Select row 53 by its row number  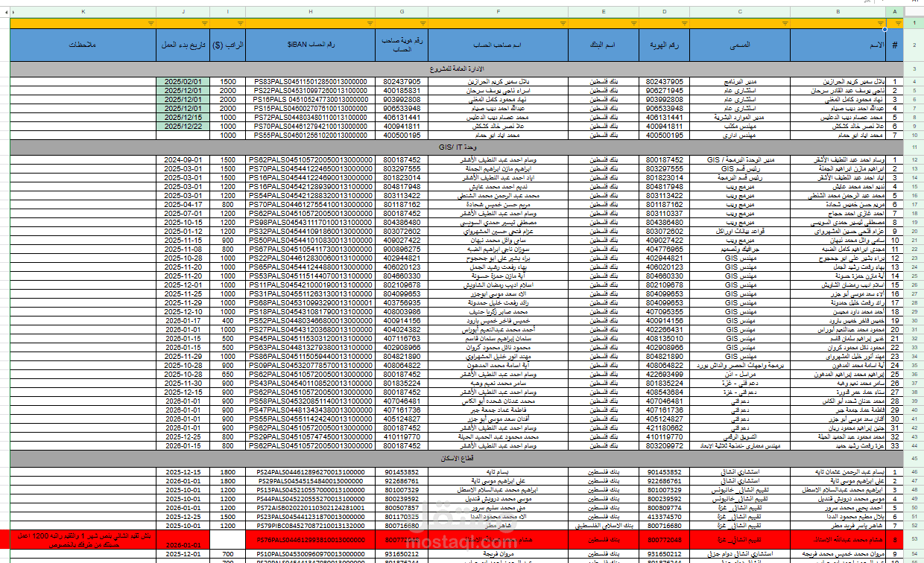(x=913, y=538)
